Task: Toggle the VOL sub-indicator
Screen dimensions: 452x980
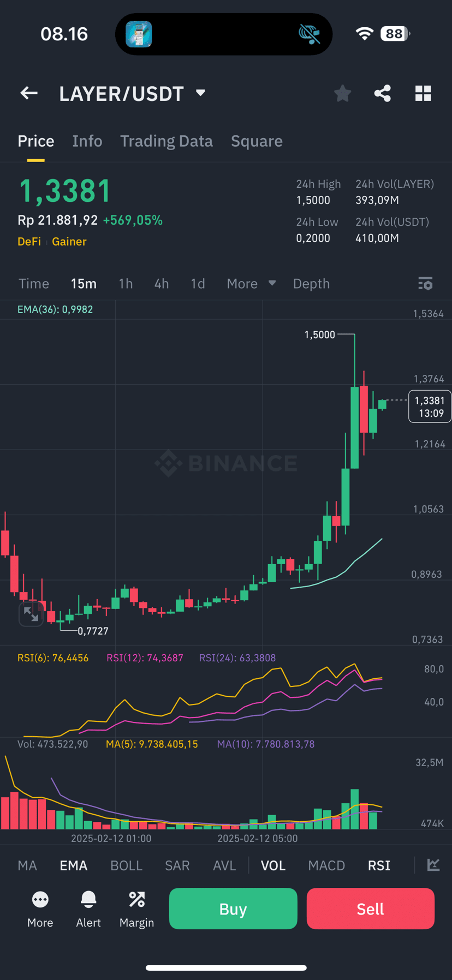Action: [x=273, y=865]
